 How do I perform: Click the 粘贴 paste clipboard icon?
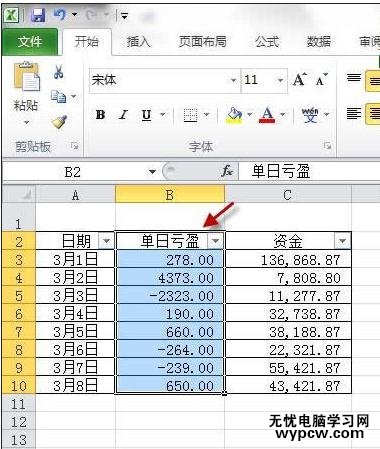(26, 76)
